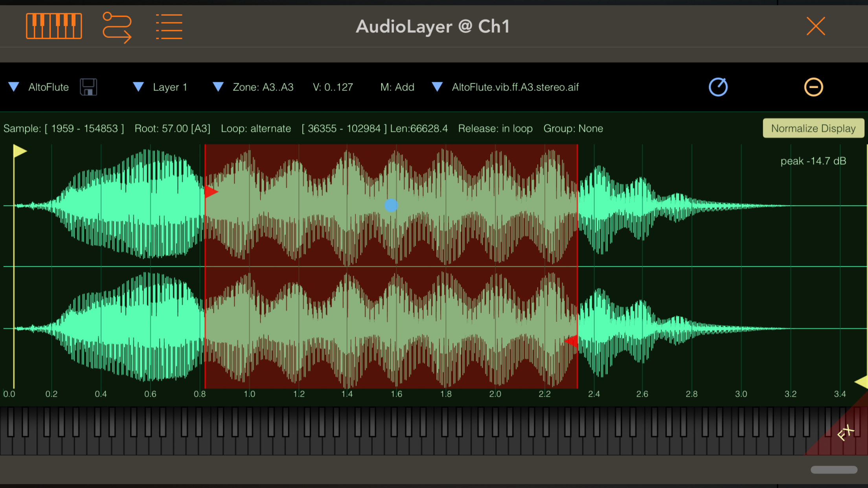Click the blue dot in loop region
This screenshot has width=868, height=488.
point(391,205)
